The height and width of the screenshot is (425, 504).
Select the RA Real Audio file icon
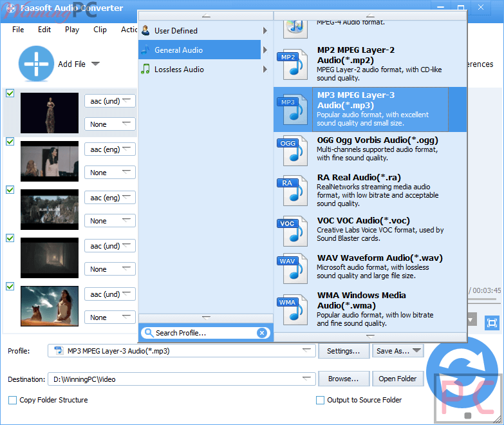click(x=292, y=191)
